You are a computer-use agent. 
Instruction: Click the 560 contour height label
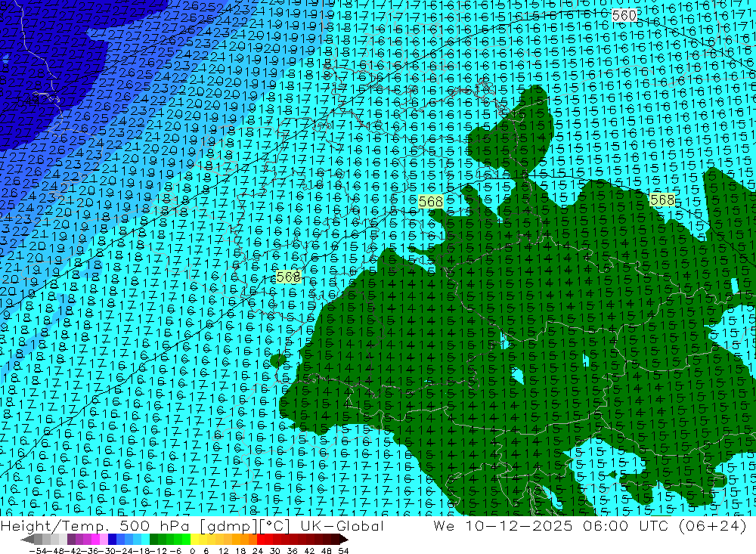tap(624, 15)
